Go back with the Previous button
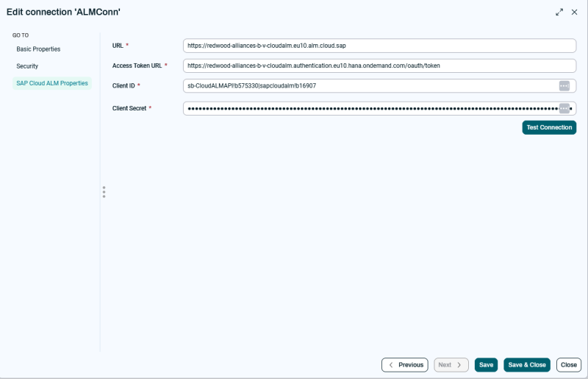 click(405, 365)
